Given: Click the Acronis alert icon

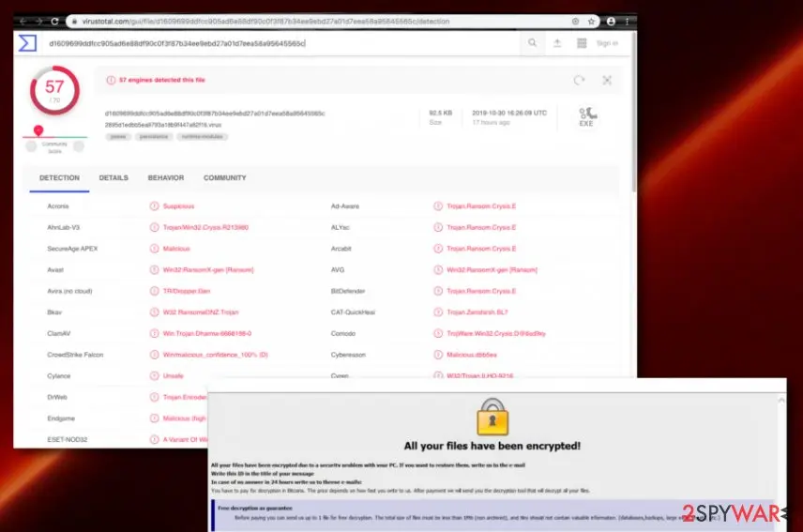Looking at the screenshot, I should point(154,206).
